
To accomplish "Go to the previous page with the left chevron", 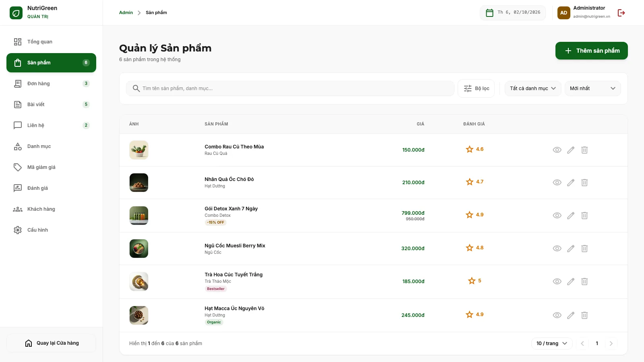I will click(582, 343).
